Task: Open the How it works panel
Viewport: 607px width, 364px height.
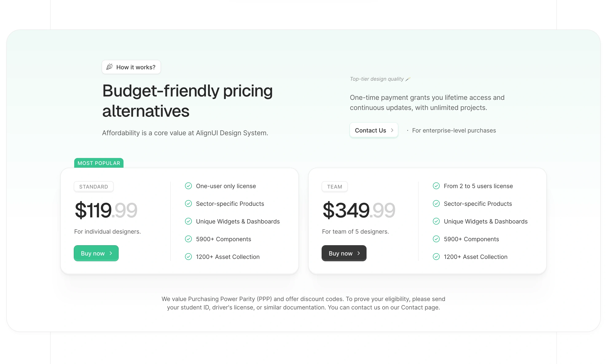Action: pos(131,67)
